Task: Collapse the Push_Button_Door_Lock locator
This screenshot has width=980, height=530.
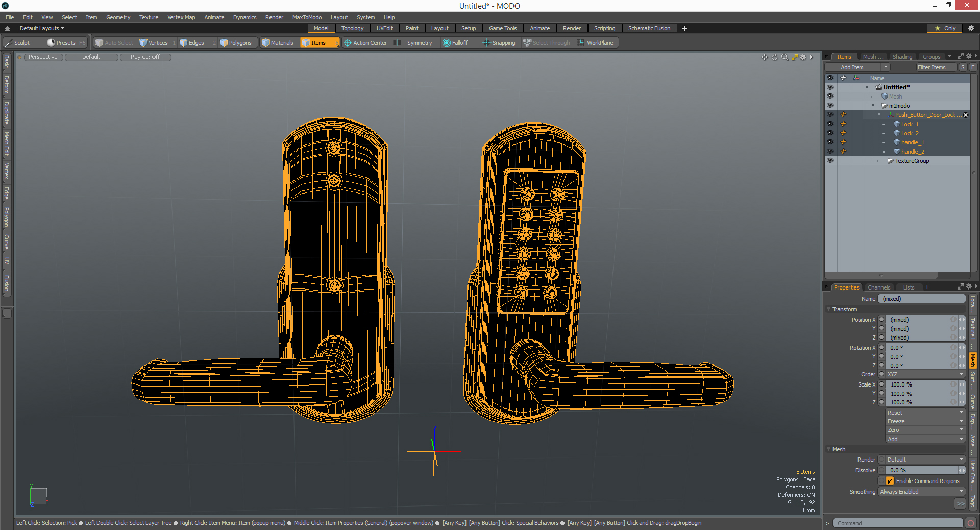Action: tap(879, 115)
